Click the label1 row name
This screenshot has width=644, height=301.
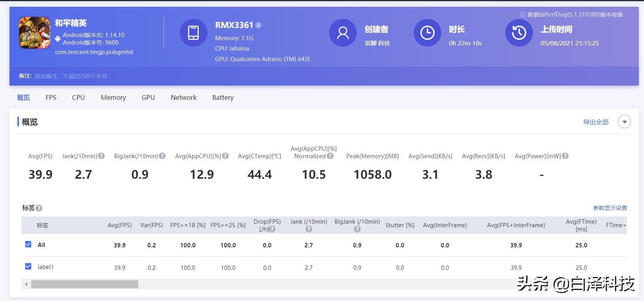(45, 267)
